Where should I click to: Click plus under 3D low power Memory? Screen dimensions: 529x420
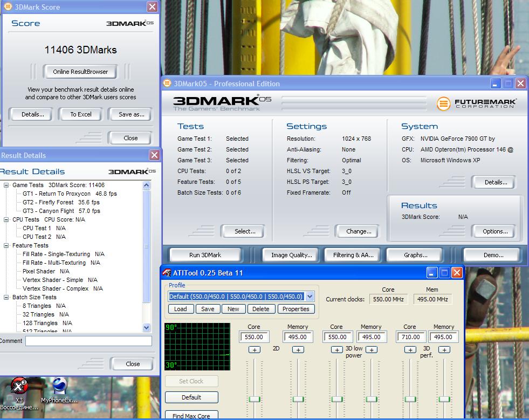pos(372,350)
